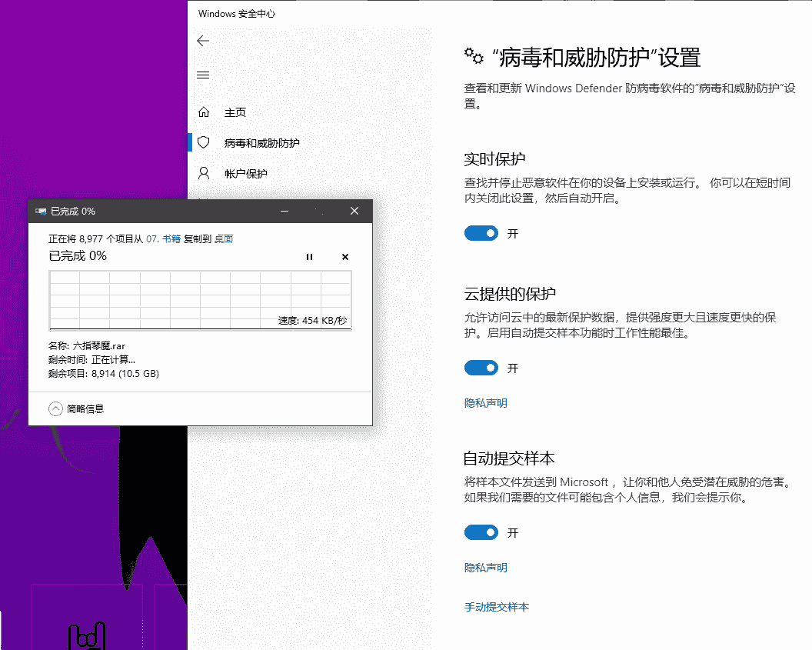812x650 pixels.
Task: Click the home icon in sidebar
Action: (204, 112)
